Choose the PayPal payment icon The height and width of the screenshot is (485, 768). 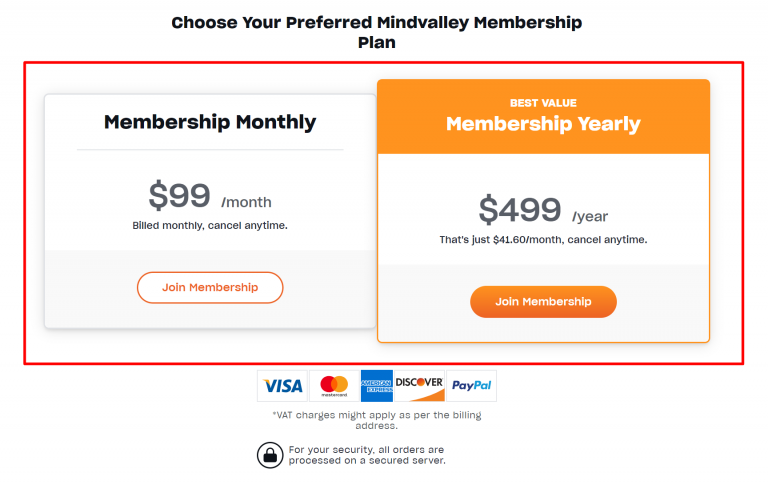471,386
